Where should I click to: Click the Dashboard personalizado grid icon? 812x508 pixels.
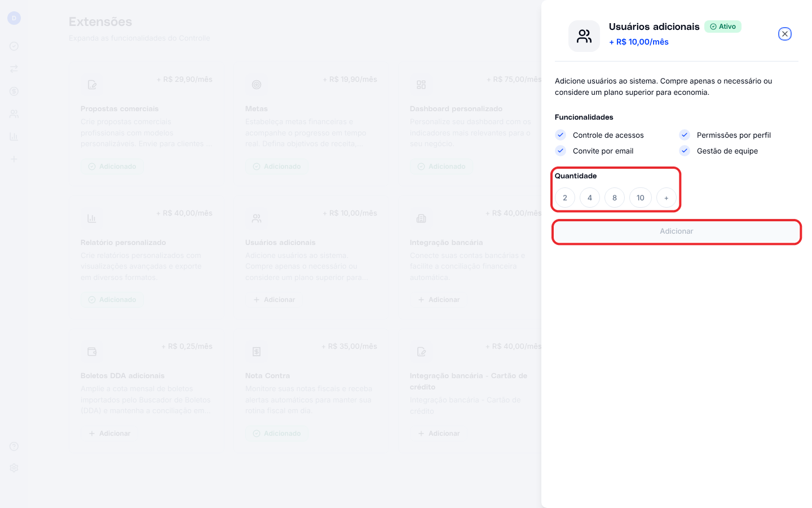(x=421, y=85)
